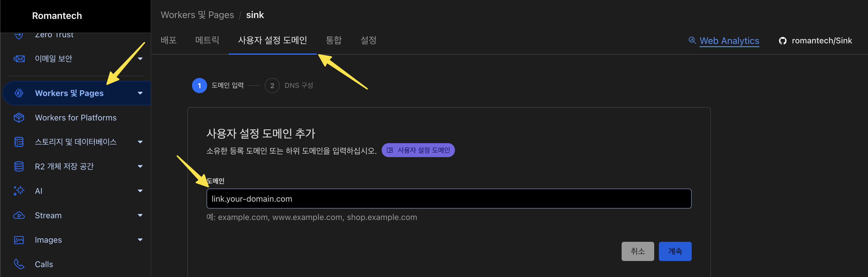Open the romantech/Sink GitHub repository link
The width and height of the screenshot is (868, 277).
click(815, 41)
